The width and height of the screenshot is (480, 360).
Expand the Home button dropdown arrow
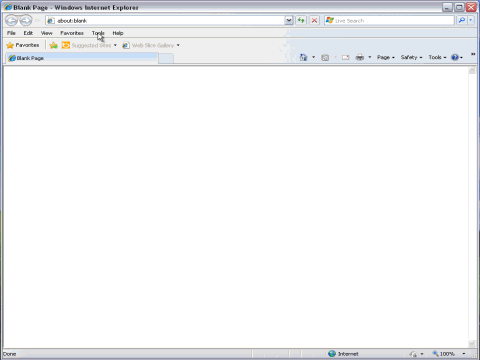coord(313,57)
